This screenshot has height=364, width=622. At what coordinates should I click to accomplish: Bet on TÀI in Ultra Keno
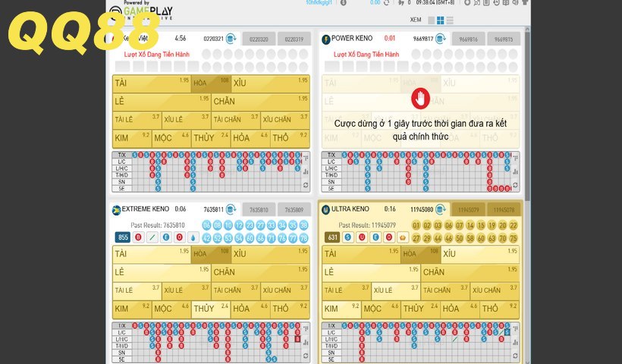pyautogui.click(x=361, y=254)
